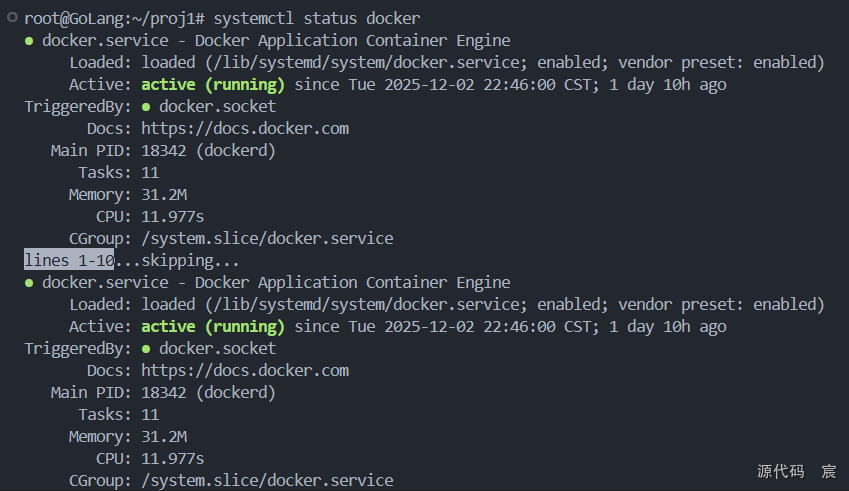849x491 pixels.
Task: Click 'Tasks: 11' below the skipping line
Action: coord(119,415)
